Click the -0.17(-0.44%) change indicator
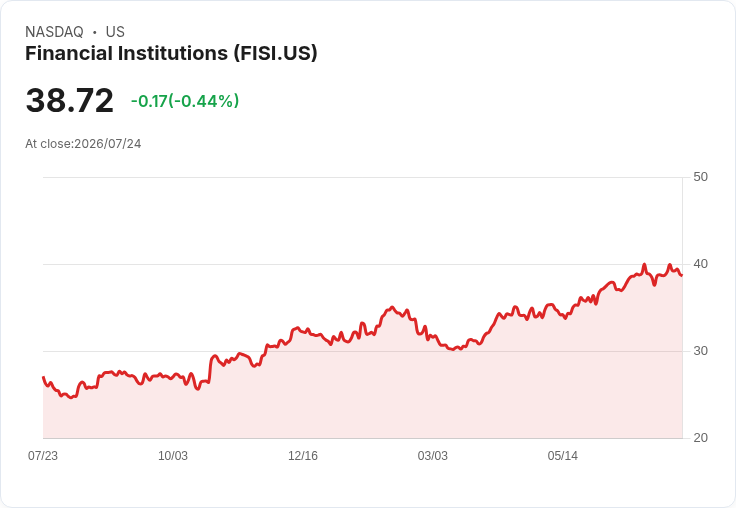 pyautogui.click(x=185, y=101)
